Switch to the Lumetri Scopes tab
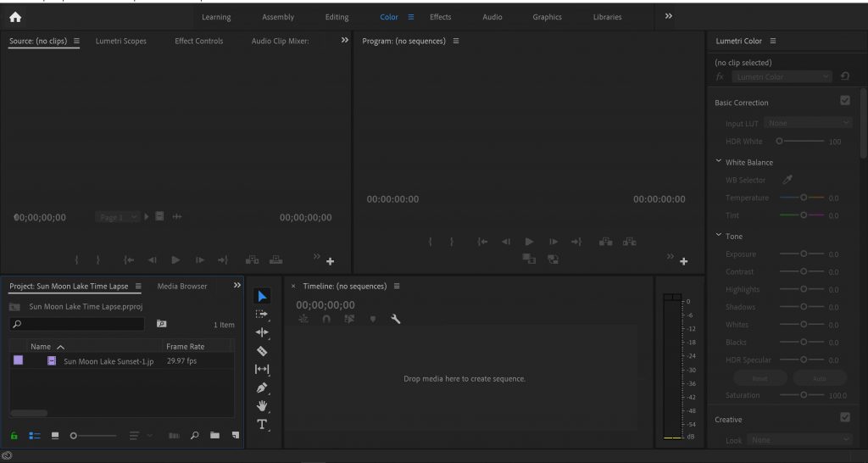The width and height of the screenshot is (868, 463). click(x=120, y=41)
